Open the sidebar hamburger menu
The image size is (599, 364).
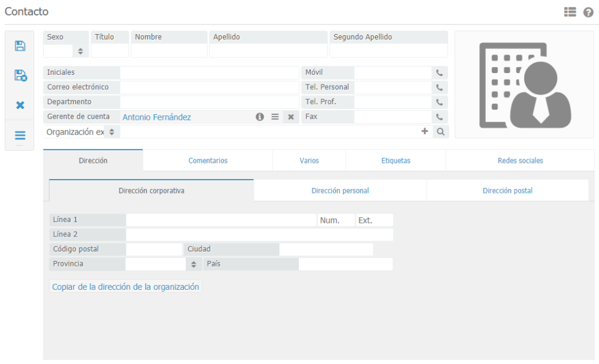click(x=20, y=135)
